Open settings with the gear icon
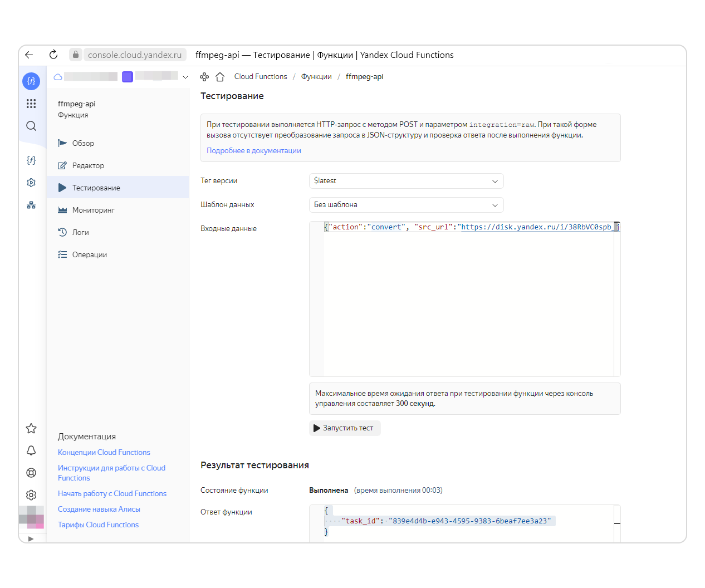Screen dimensions: 705x588 click(31, 495)
